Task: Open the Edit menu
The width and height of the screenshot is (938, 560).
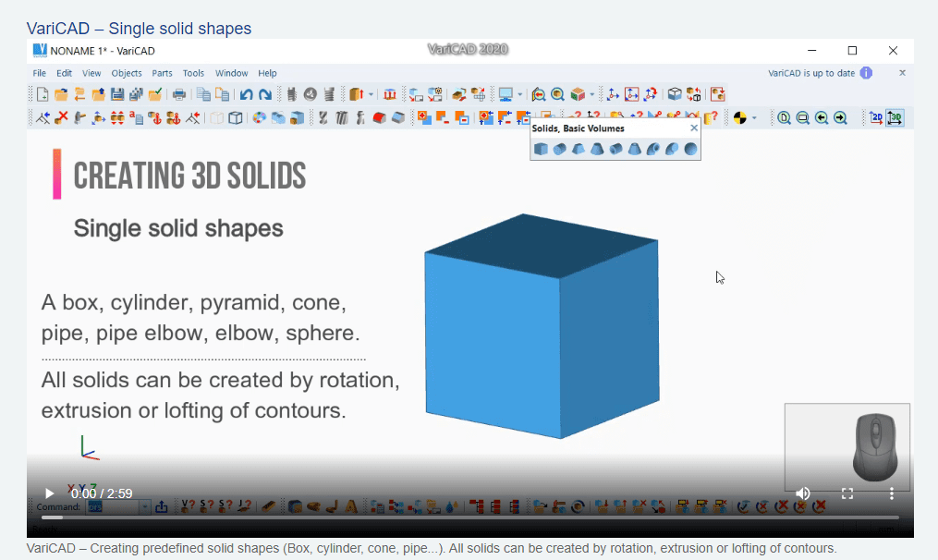Action: click(64, 73)
